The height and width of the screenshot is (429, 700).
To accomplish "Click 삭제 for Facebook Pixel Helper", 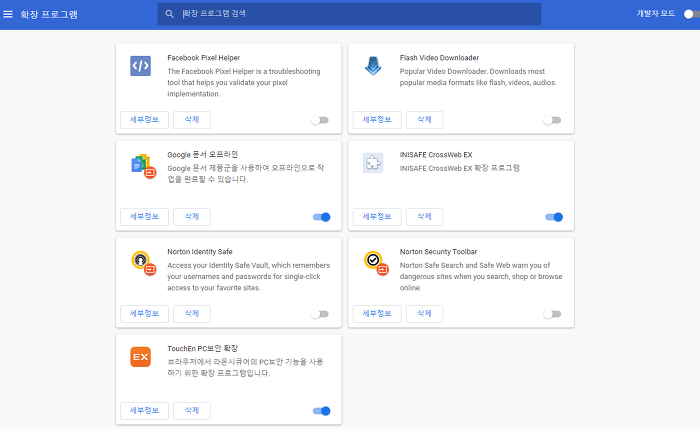I will [192, 120].
